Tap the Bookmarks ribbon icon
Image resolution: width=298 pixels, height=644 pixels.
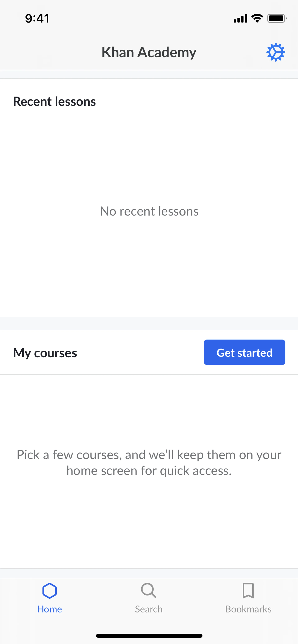(x=248, y=591)
